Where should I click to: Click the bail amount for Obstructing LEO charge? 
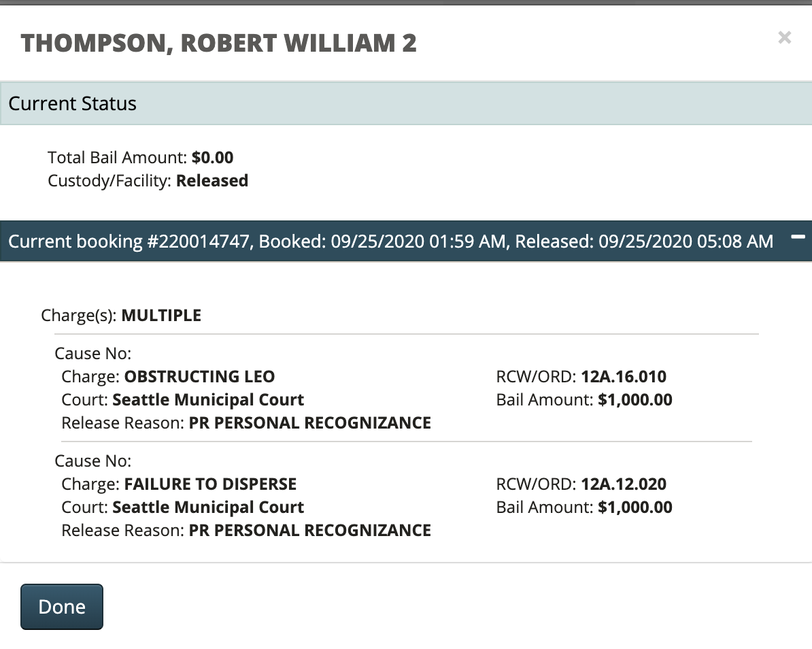(x=635, y=400)
